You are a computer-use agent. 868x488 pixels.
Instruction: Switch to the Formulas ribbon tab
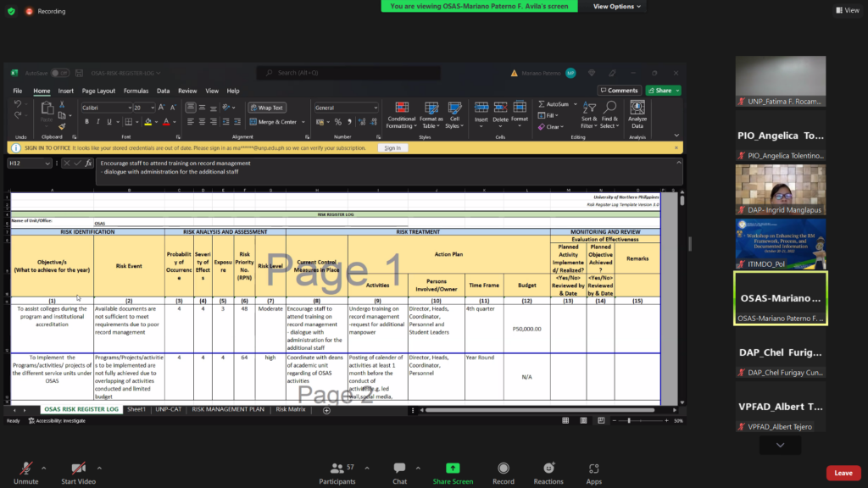pos(136,91)
